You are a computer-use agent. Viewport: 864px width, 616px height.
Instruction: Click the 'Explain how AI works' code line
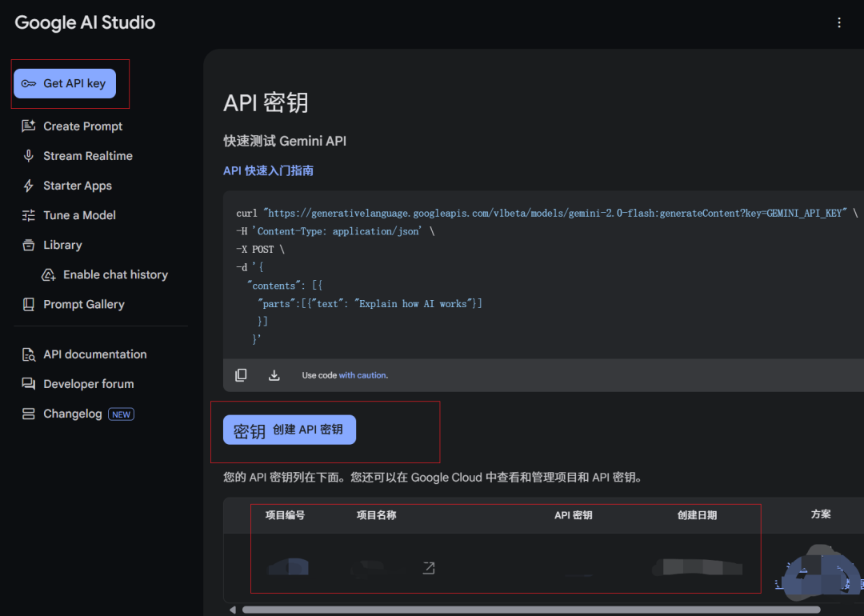coord(370,303)
